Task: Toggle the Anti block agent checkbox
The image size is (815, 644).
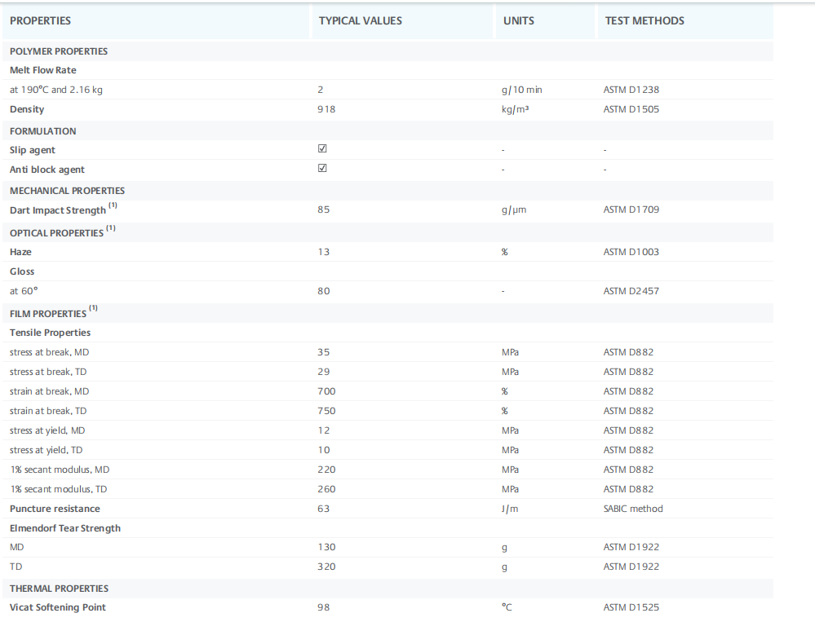Action: click(322, 169)
